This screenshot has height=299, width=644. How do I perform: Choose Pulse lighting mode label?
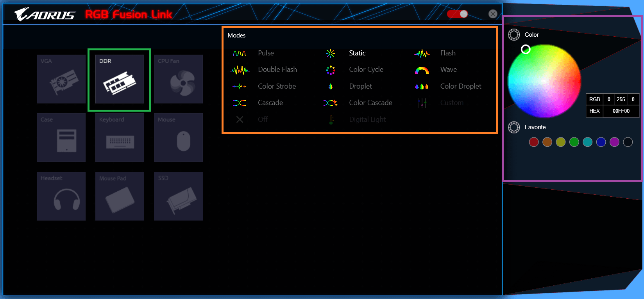266,53
